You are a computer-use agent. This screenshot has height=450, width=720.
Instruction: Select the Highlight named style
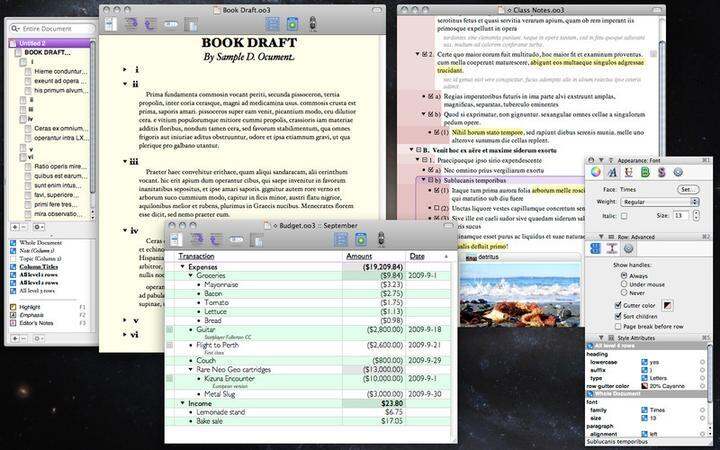tap(30, 307)
